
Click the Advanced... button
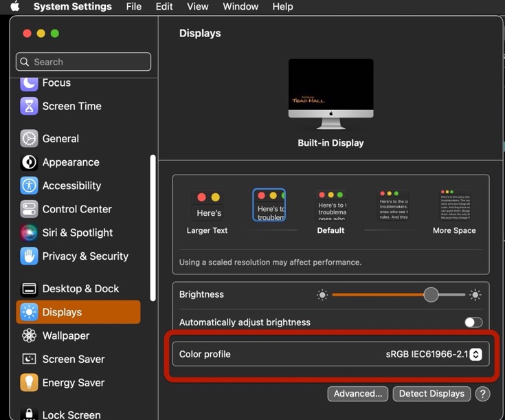pos(358,394)
